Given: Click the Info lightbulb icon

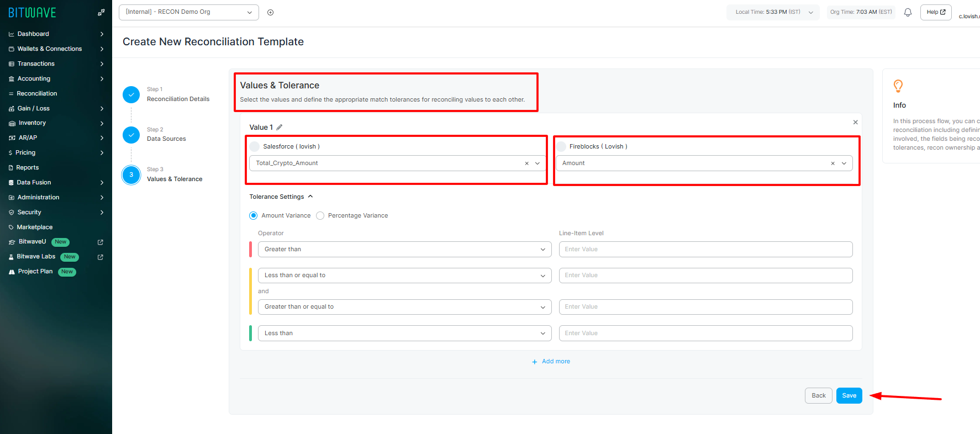Looking at the screenshot, I should [x=898, y=86].
